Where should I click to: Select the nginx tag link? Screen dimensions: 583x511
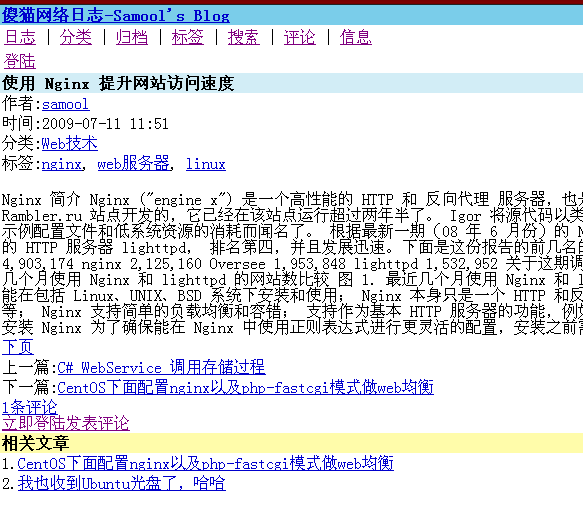point(62,164)
